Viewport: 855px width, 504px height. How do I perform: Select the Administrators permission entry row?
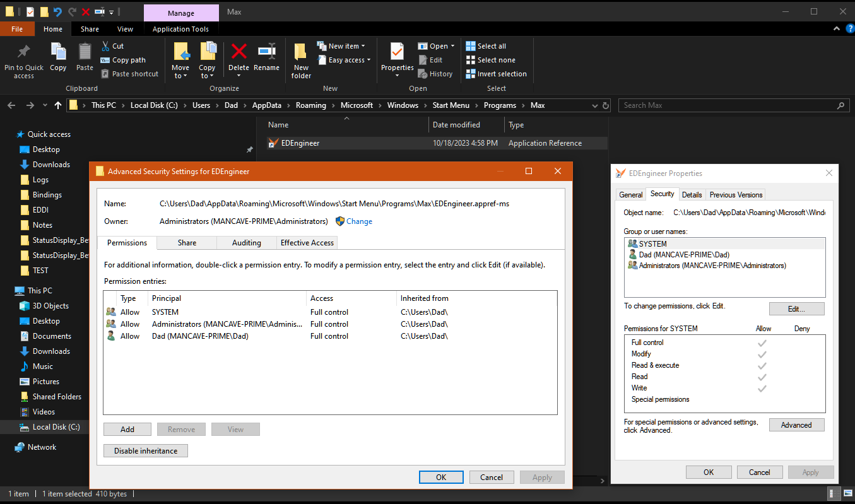pyautogui.click(x=330, y=324)
